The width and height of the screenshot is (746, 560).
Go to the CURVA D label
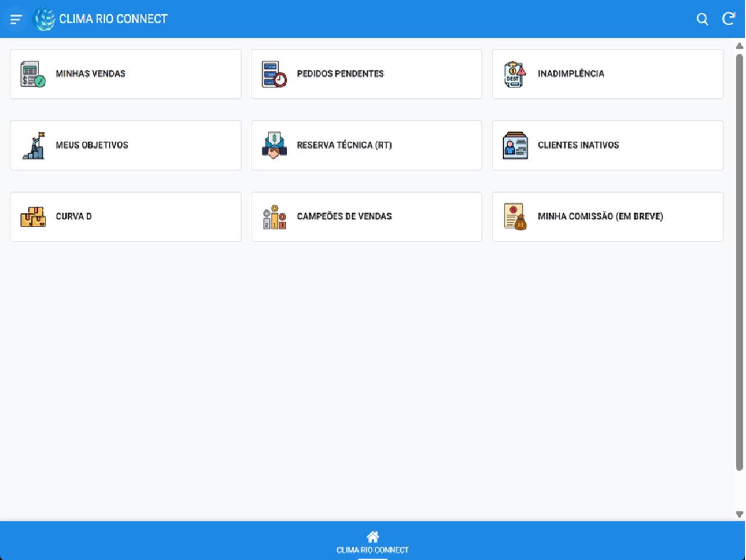pyautogui.click(x=73, y=216)
